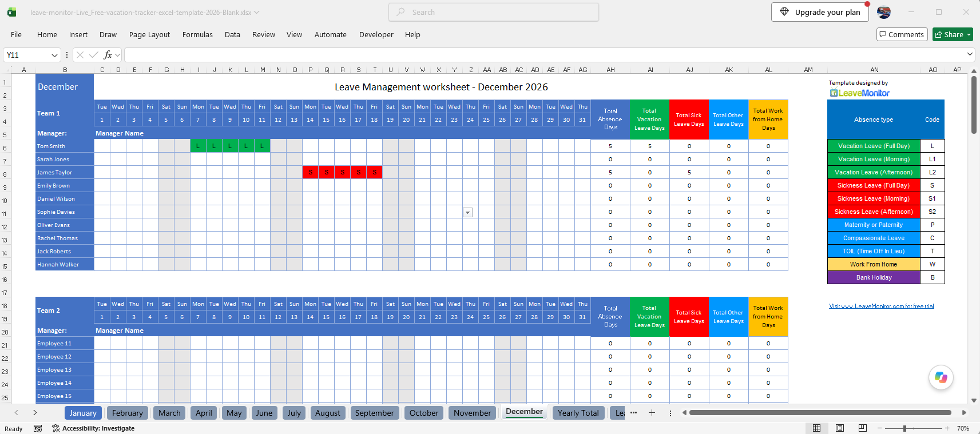The width and height of the screenshot is (980, 434).
Task: Expand the formula bar chevron
Action: click(970, 54)
